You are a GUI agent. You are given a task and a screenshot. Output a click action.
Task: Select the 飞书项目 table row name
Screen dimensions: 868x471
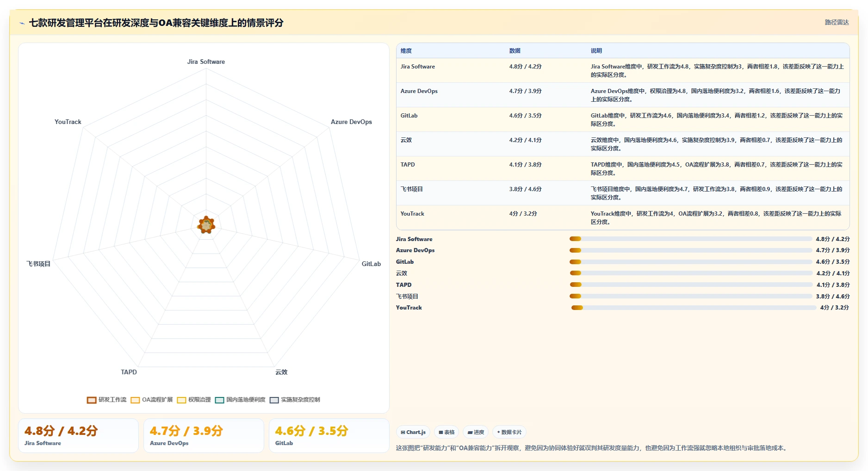[412, 189]
